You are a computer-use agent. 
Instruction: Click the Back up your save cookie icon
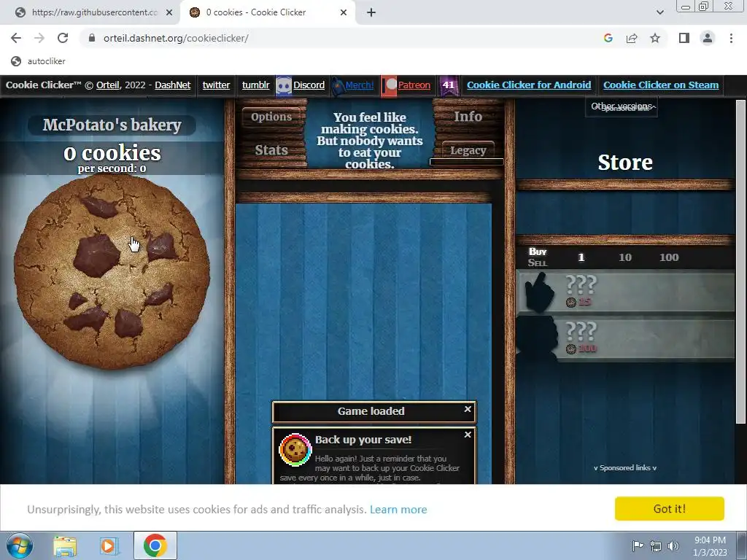[x=295, y=449]
